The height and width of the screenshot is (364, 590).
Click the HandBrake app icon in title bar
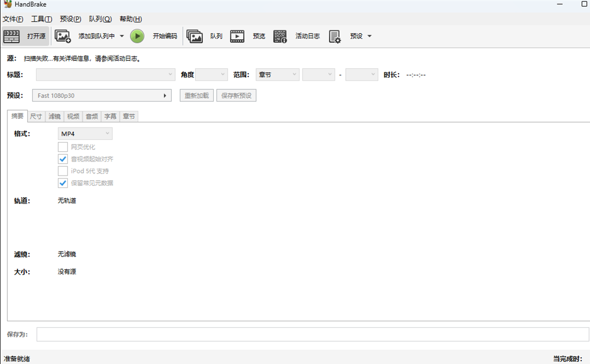[7, 4]
